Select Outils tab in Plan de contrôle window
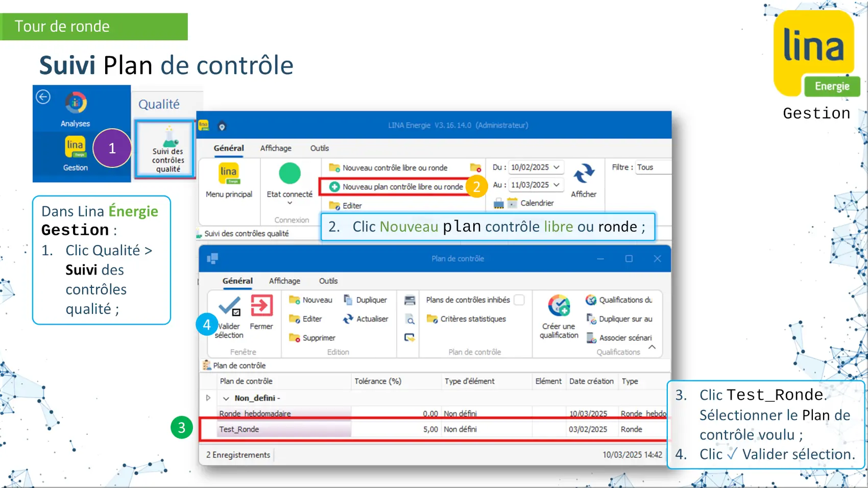868x488 pixels. coord(328,281)
